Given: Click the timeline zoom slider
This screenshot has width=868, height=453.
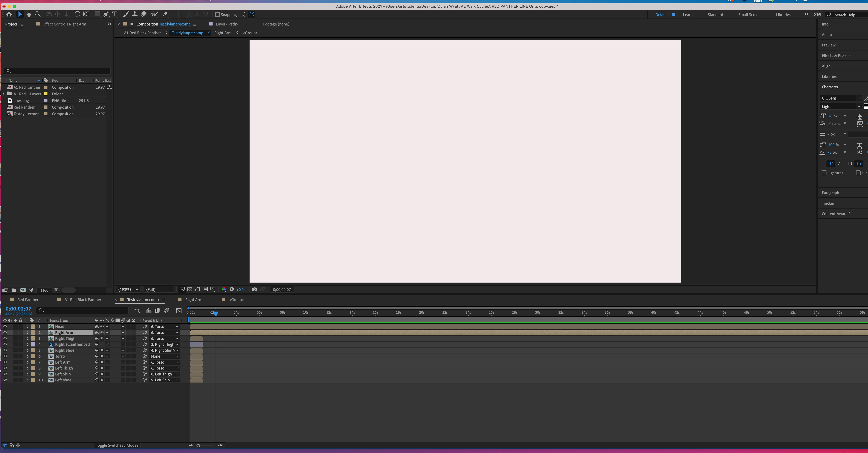Looking at the screenshot, I should click(198, 446).
